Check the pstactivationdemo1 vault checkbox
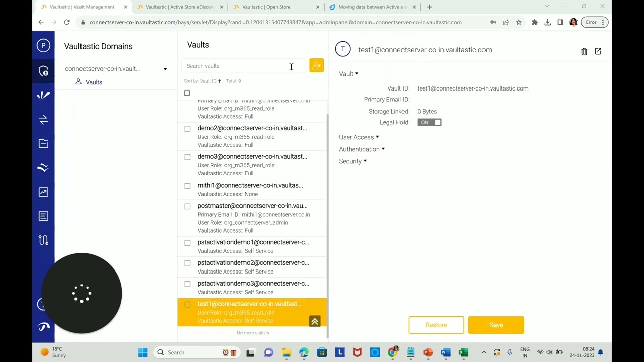The image size is (644, 362). (187, 243)
